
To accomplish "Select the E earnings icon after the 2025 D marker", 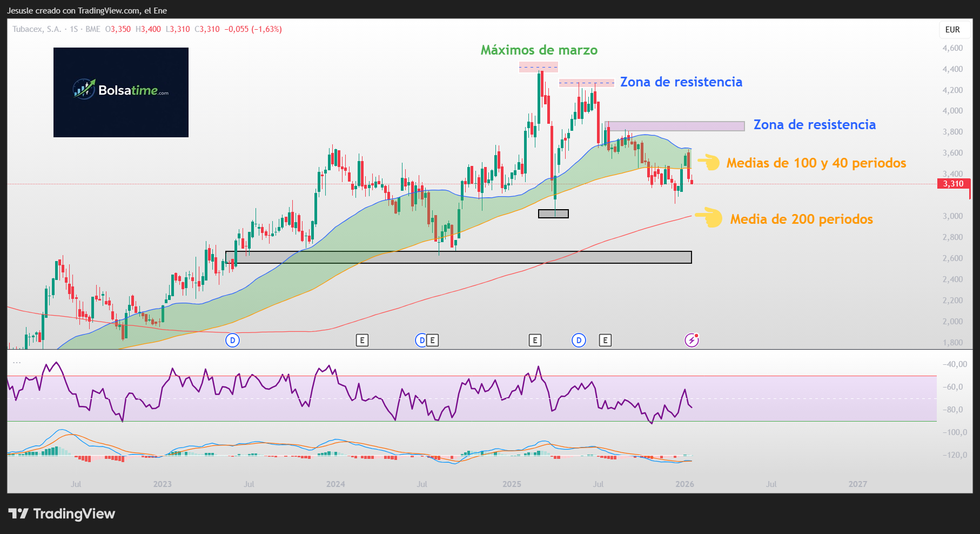I will pos(605,341).
